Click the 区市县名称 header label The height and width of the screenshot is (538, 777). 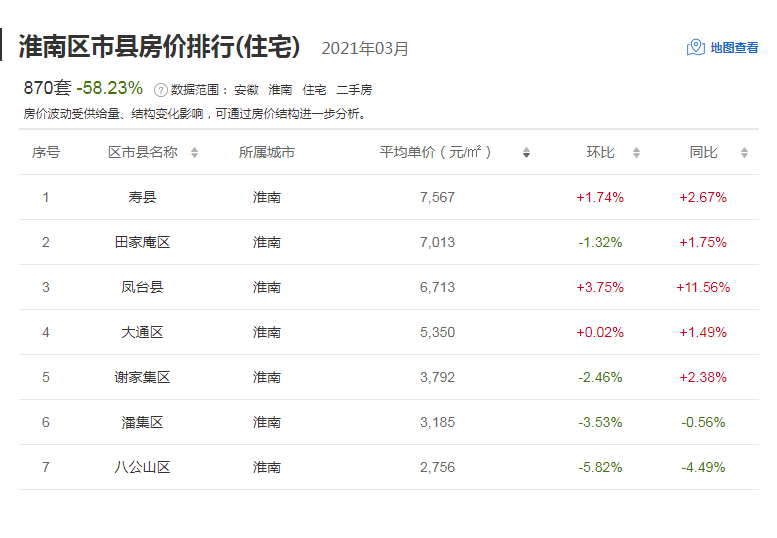point(143,152)
